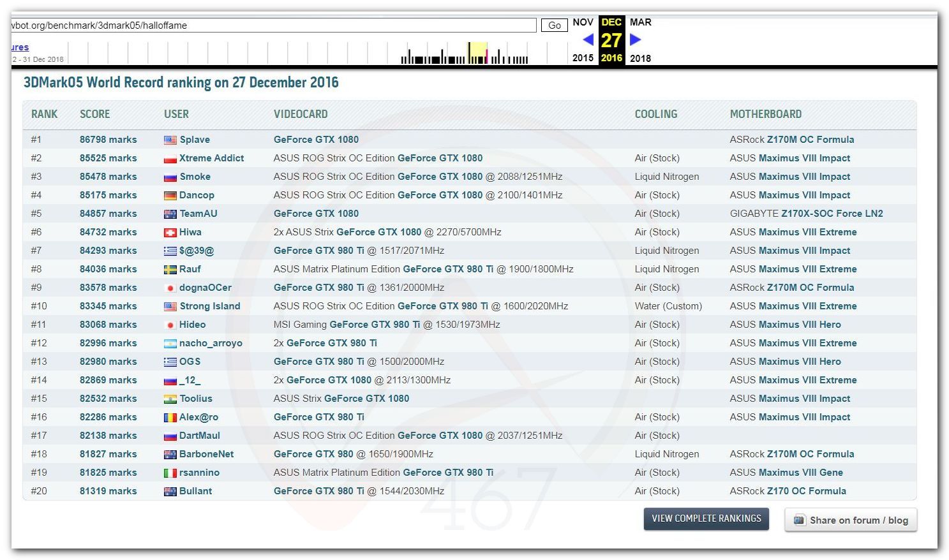949x560 pixels.
Task: Click Z170 OC Formula in Bullant's row
Action: 807,491
